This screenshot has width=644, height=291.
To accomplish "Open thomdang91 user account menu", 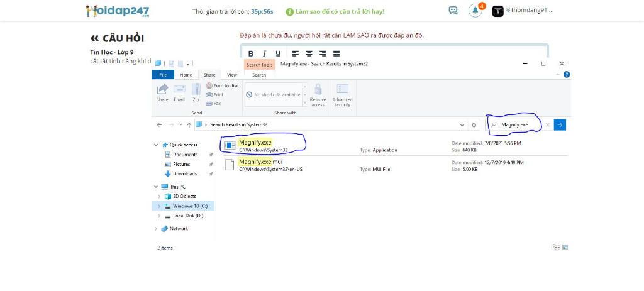I will point(530,11).
